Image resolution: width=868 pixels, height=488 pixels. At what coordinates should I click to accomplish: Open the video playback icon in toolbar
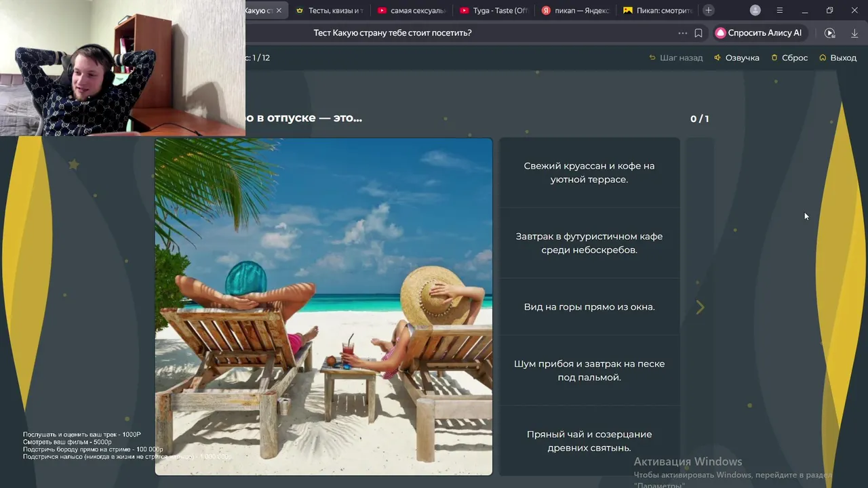click(830, 33)
